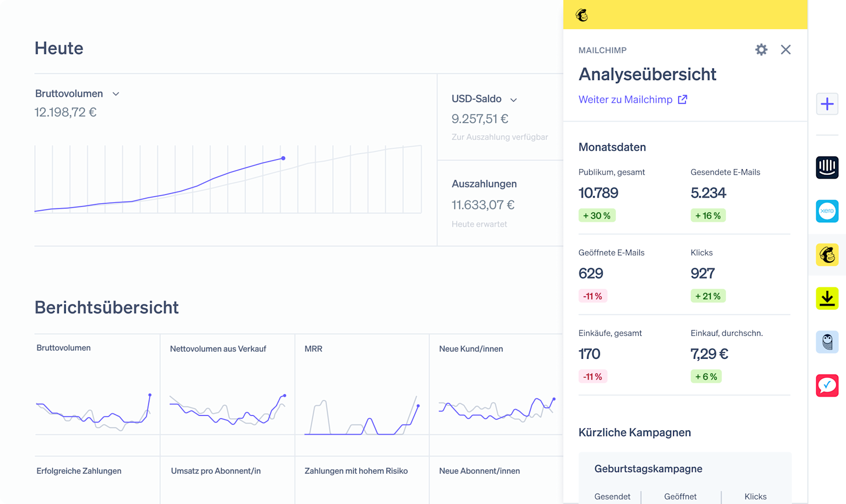The width and height of the screenshot is (846, 504).
Task: Open the Geburtstagskampagne campaign
Action: click(648, 469)
